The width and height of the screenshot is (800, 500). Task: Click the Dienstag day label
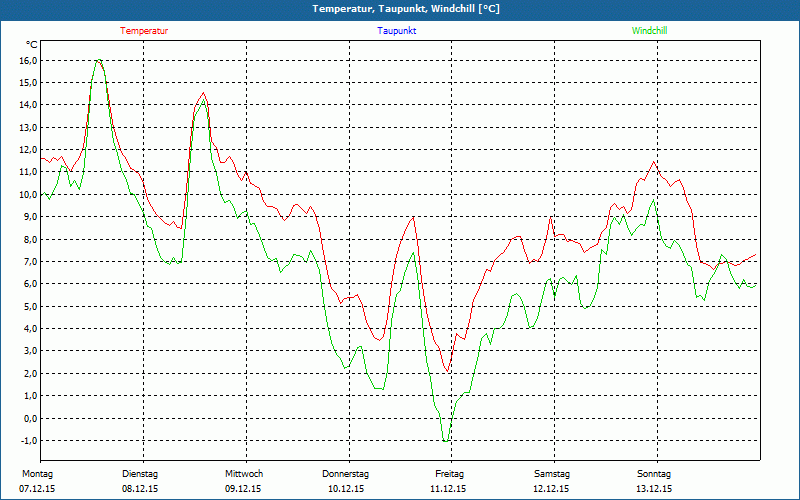point(140,474)
